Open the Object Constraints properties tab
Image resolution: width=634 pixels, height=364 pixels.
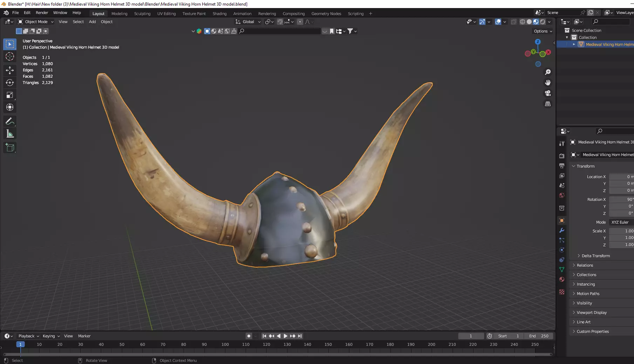[x=562, y=260]
